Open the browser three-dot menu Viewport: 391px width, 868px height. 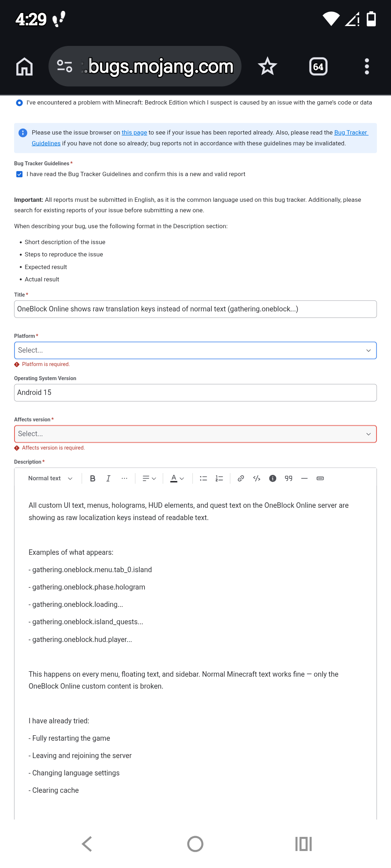tap(367, 67)
